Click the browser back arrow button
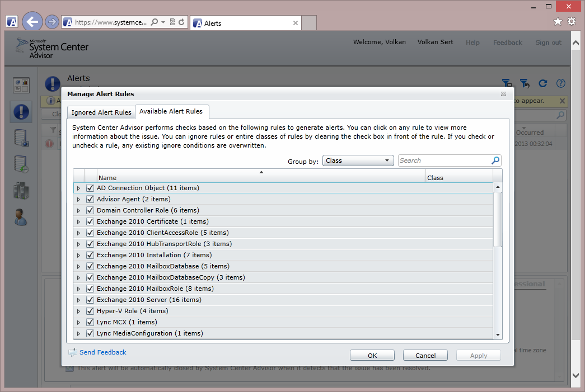Screen dimensions: 585x392 point(32,22)
